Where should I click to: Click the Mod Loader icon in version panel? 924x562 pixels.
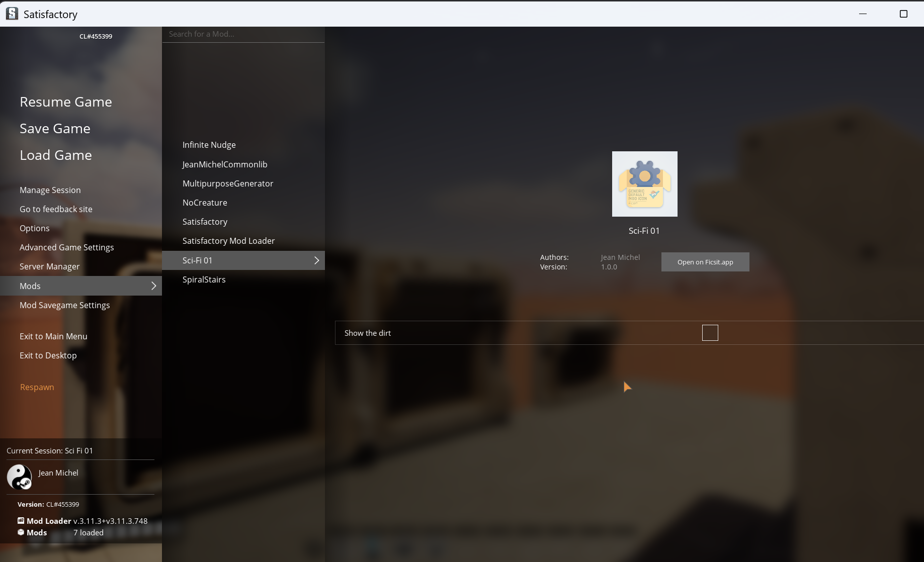click(x=21, y=521)
